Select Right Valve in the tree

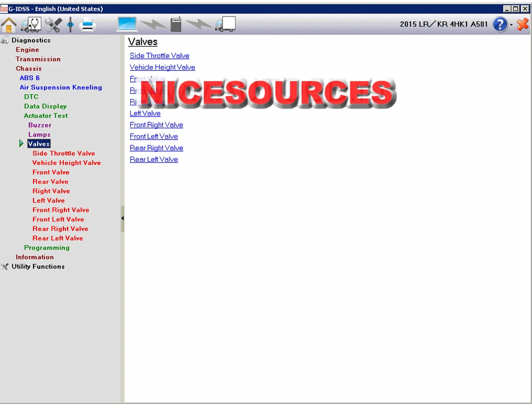(x=51, y=191)
